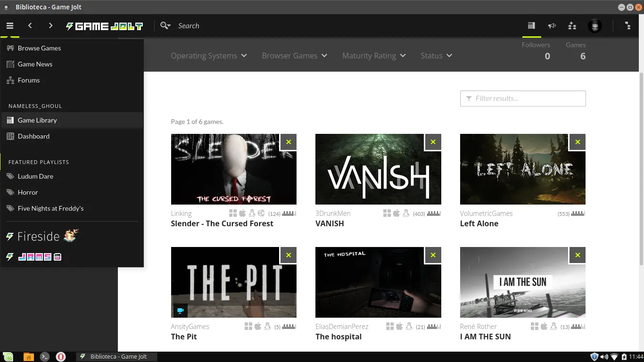Open Game News from sidebar
Viewport: 644px width, 362px height.
click(x=72, y=64)
